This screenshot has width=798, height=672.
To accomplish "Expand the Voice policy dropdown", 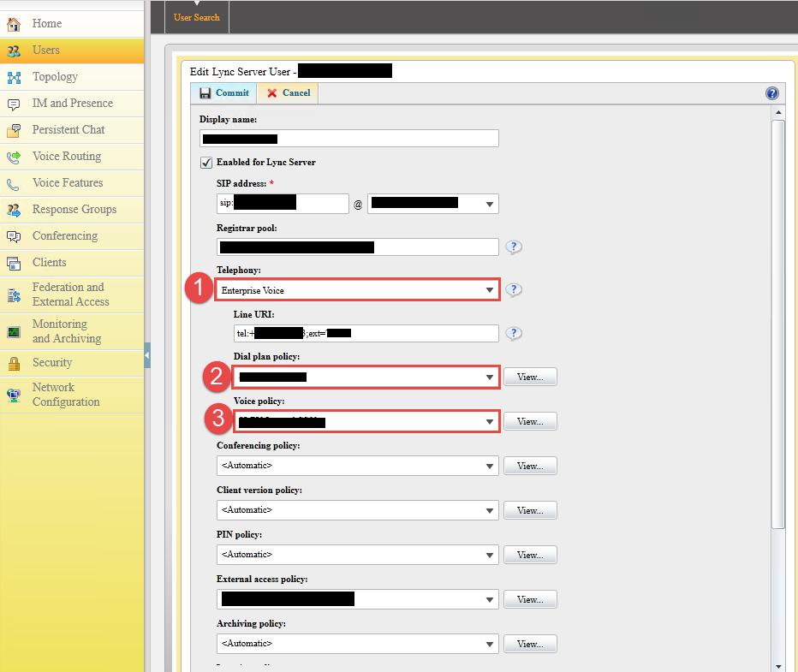I will [x=366, y=422].
